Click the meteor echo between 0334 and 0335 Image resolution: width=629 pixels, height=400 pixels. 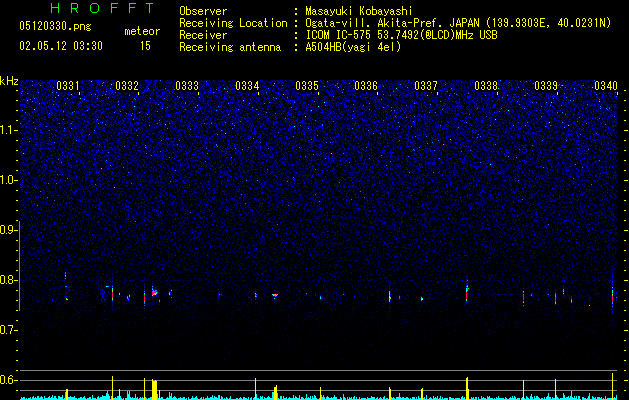275,295
